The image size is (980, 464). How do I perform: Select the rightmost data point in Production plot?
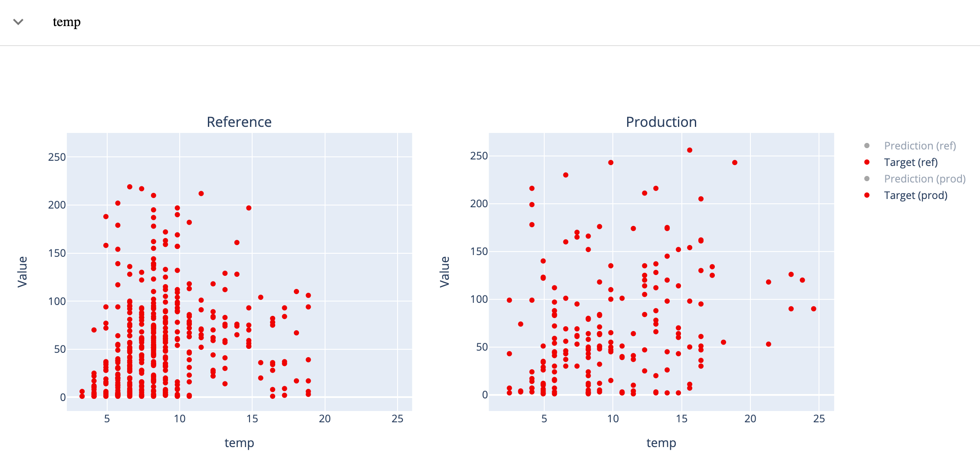click(x=813, y=309)
